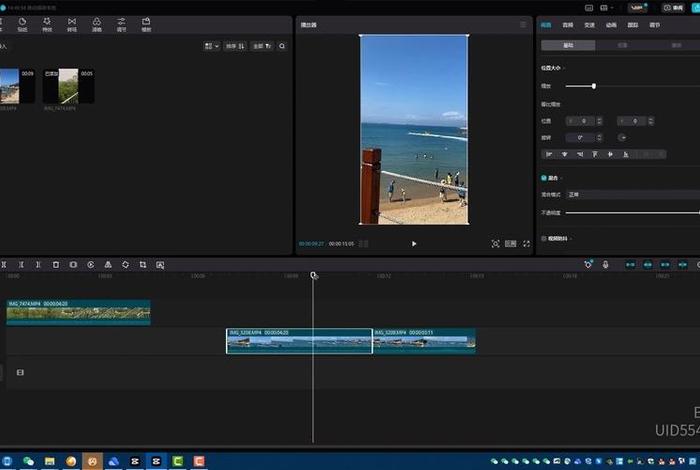Select the beach clip thumbnail in media bin
This screenshot has height=470, width=700.
[x=17, y=86]
